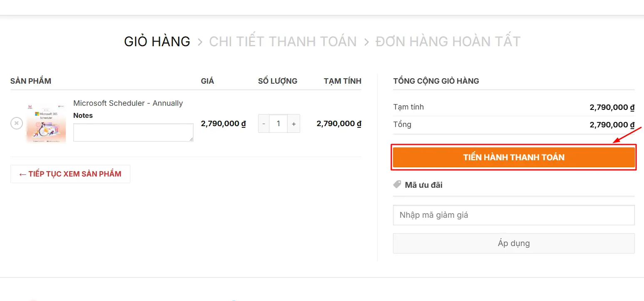Click inside the Notes text box
644x301 pixels.
tap(133, 132)
